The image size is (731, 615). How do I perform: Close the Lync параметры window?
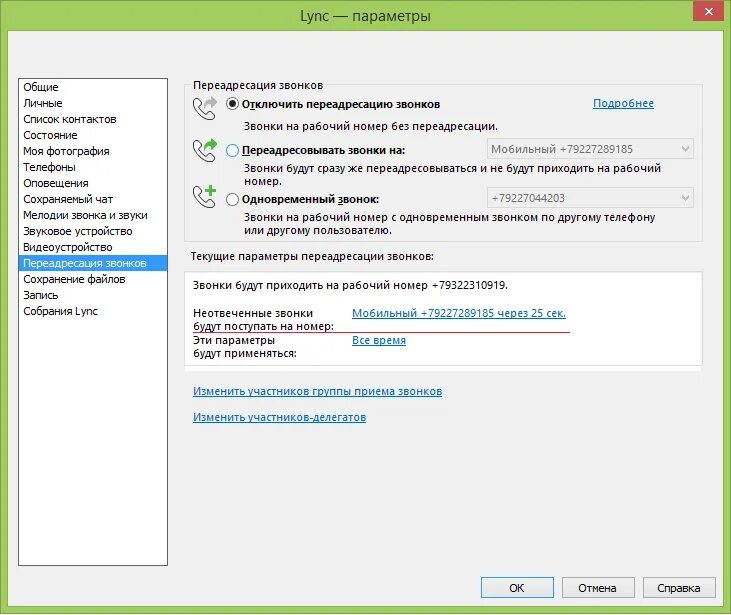[708, 12]
